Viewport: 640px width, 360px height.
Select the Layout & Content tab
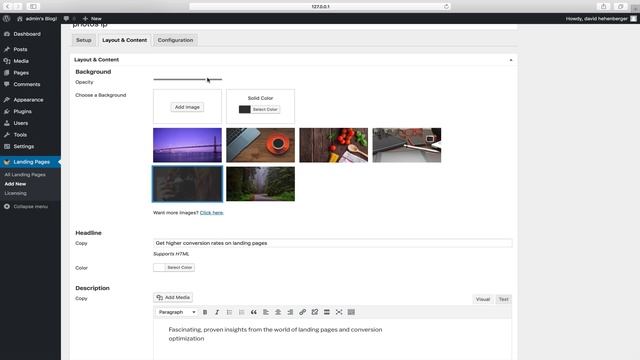(124, 40)
